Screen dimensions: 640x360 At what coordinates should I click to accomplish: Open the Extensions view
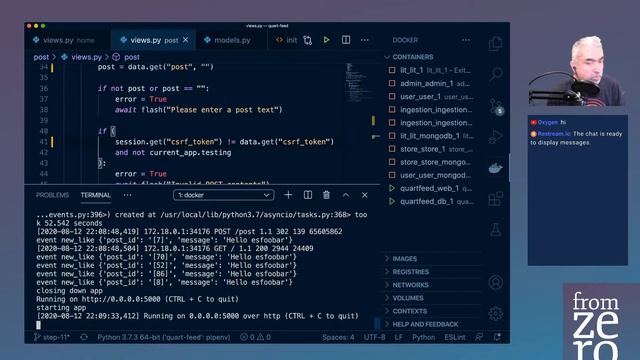[x=496, y=199]
